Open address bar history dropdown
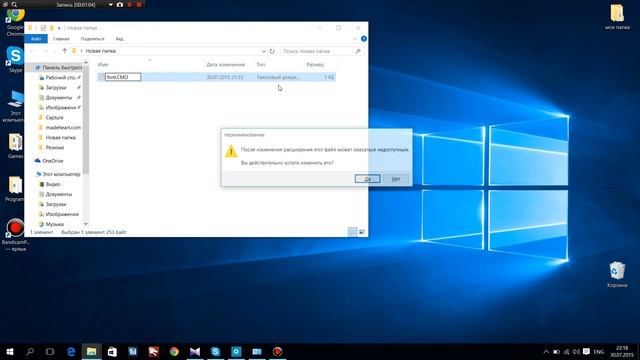640x360 pixels. pos(264,51)
